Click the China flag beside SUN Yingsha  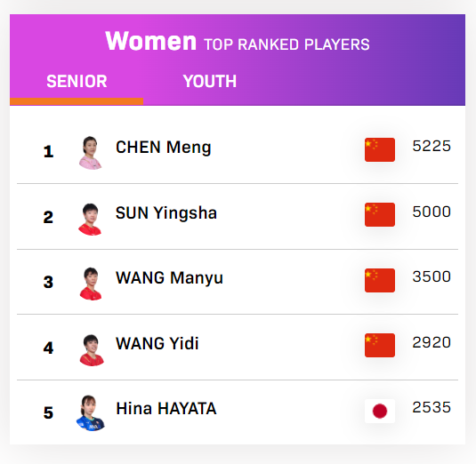click(380, 215)
